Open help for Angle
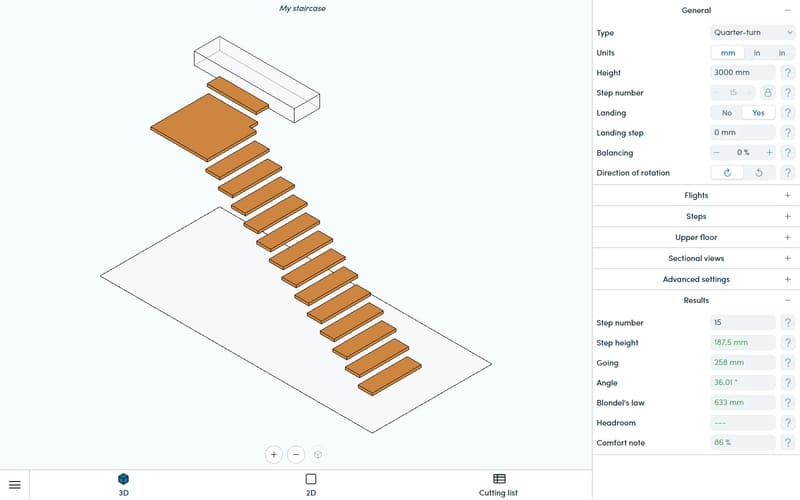This screenshot has height=500, width=800. pyautogui.click(x=788, y=382)
